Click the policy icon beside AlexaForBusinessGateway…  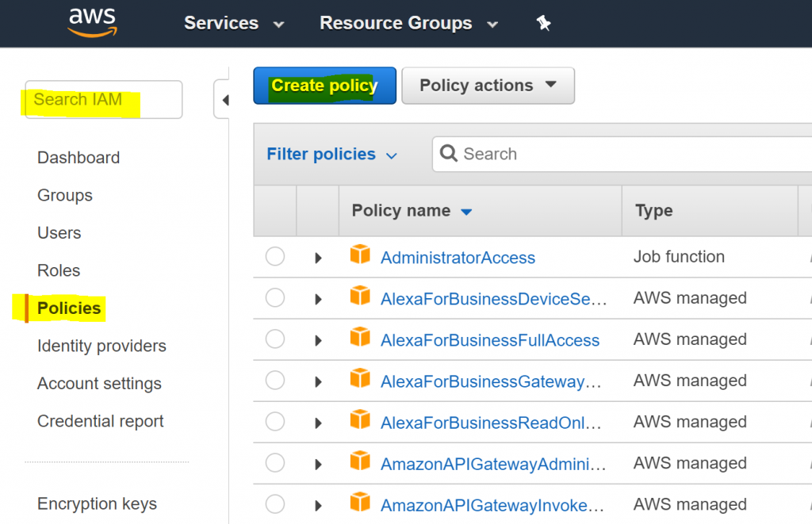[360, 378]
